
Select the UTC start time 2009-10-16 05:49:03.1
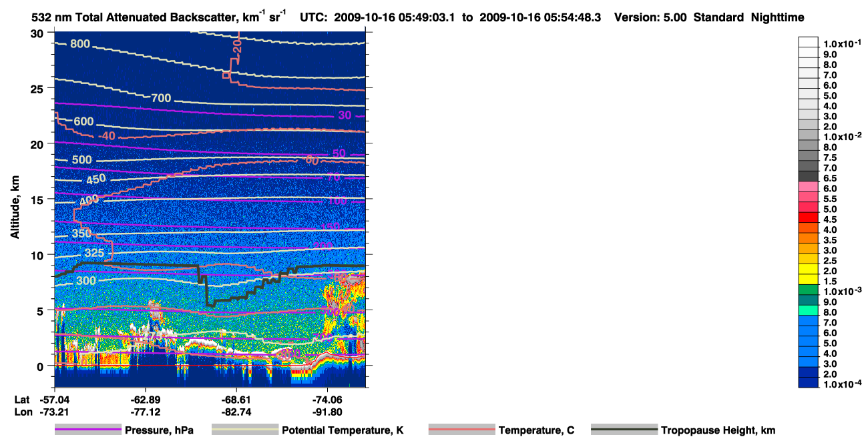pos(396,17)
